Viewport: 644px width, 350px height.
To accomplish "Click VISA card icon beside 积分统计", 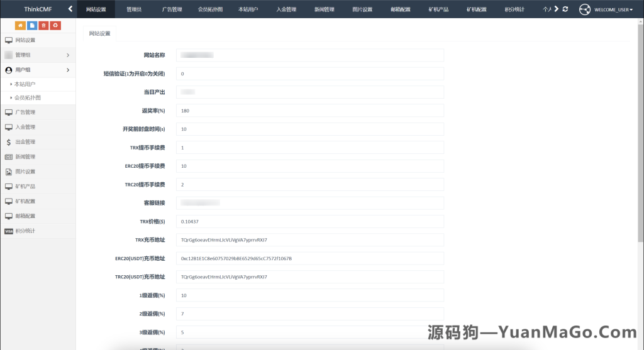I will (9, 231).
